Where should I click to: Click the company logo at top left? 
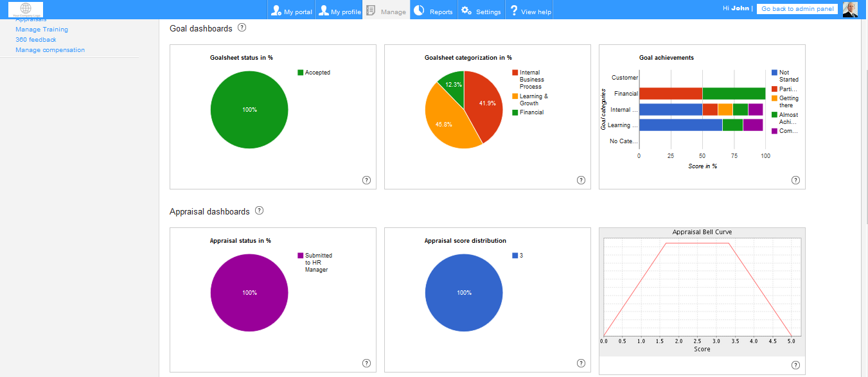[26, 10]
